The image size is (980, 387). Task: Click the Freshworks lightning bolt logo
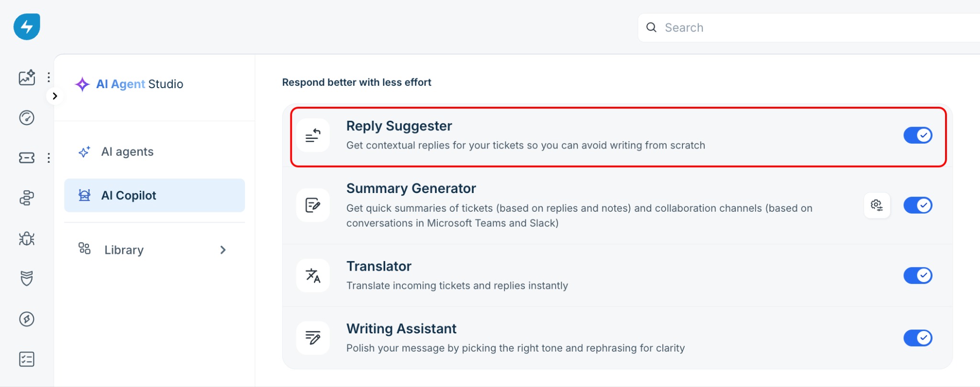click(27, 27)
